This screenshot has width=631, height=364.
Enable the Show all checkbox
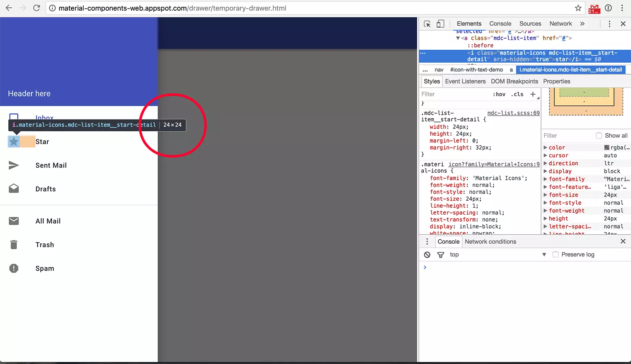coord(599,136)
